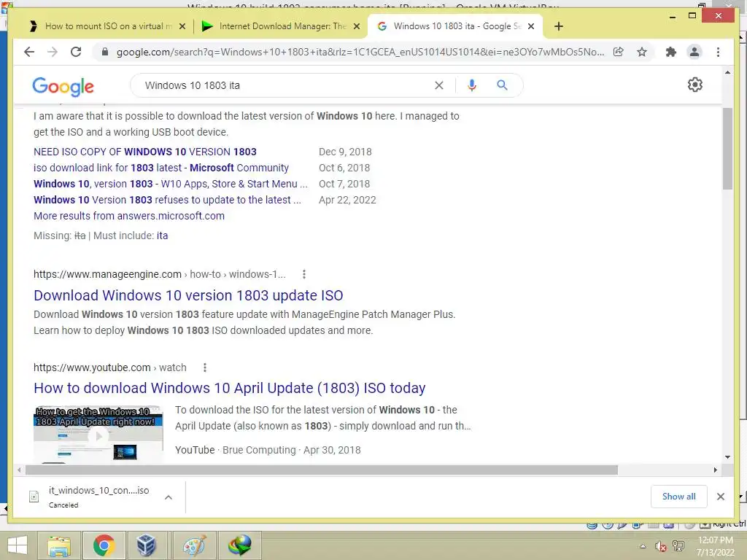
Task: Open 'How to download Windows 10 April Update' result
Action: click(x=229, y=388)
